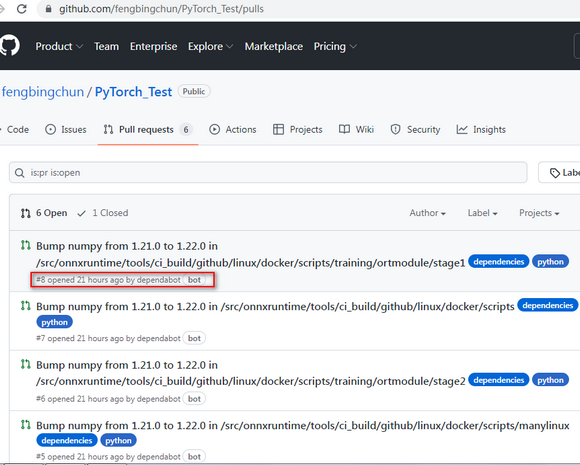This screenshot has width=580, height=465.
Task: Click the python label on PR #7
Action: [54, 322]
